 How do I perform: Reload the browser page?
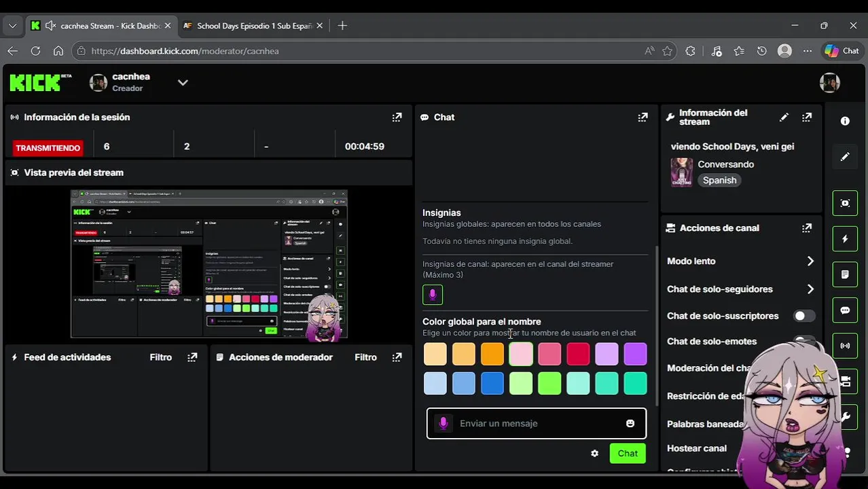tap(35, 51)
